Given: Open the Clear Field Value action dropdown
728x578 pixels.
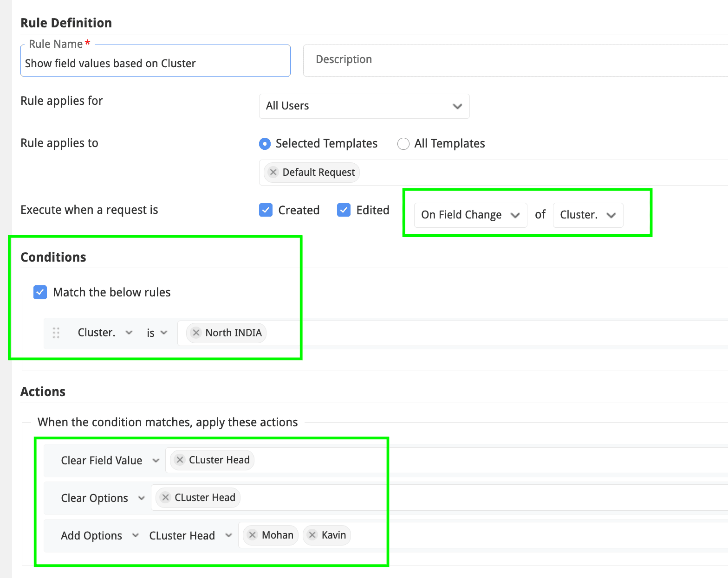Looking at the screenshot, I should (110, 460).
